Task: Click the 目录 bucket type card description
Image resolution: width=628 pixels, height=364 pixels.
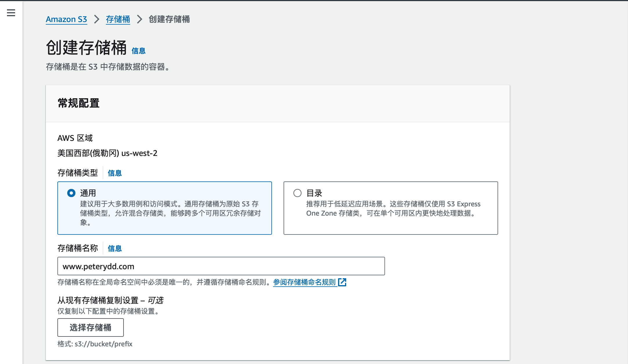Action: tap(393, 209)
